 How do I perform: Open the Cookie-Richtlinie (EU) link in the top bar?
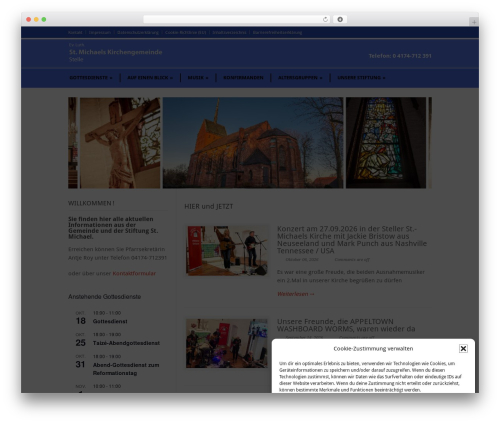click(x=185, y=32)
